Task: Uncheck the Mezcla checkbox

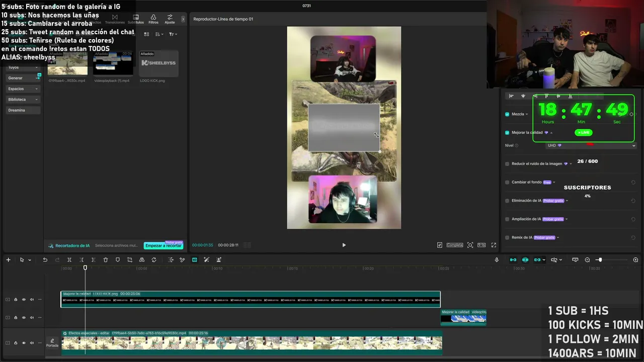Action: 507,114
